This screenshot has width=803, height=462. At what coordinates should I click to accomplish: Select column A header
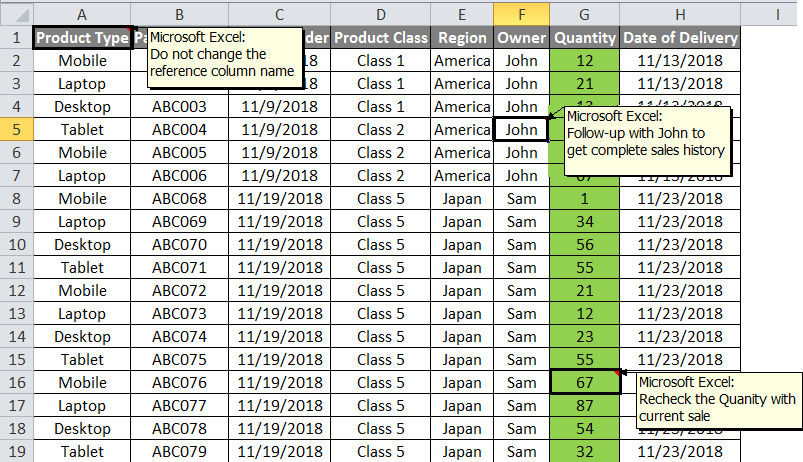pyautogui.click(x=82, y=15)
